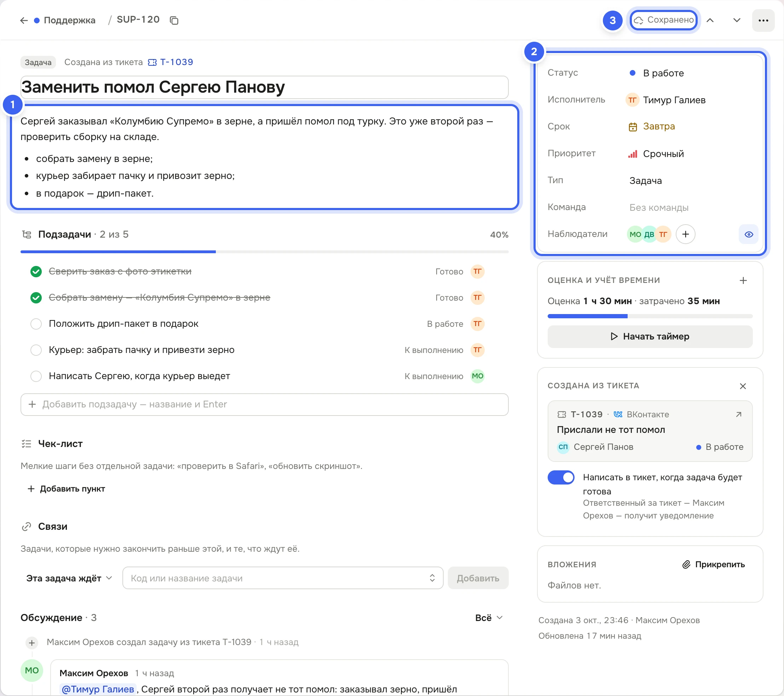Open the T-1039 ticket link in header
The width and height of the screenshot is (784, 696).
click(x=171, y=62)
